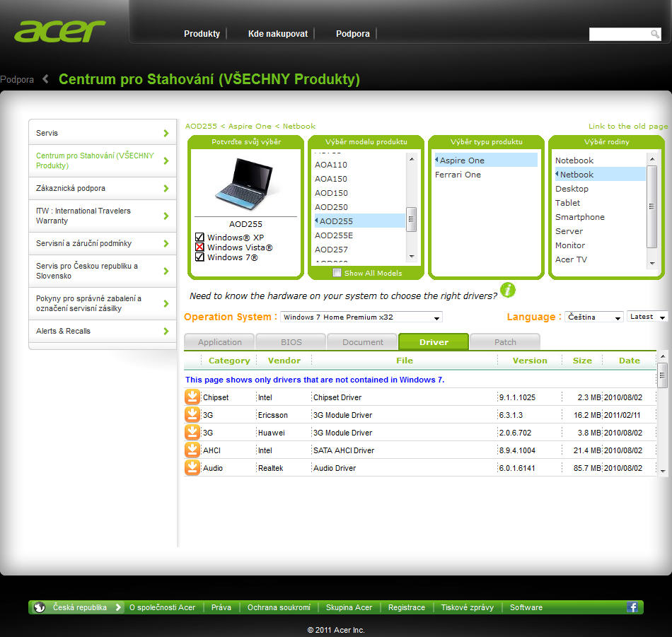Click the globe icon next to Česká republika
The width and height of the screenshot is (672, 637).
[40, 607]
